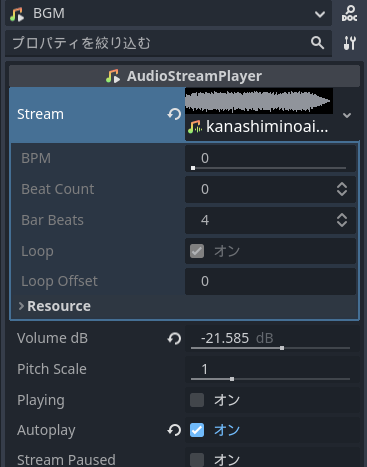The image size is (367, 467).
Task: Click the BGM node audio icon
Action: (x=17, y=14)
